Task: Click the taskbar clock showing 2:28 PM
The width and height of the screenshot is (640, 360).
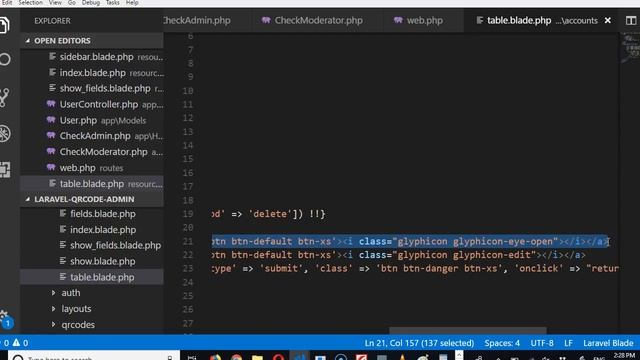Action: [x=624, y=356]
